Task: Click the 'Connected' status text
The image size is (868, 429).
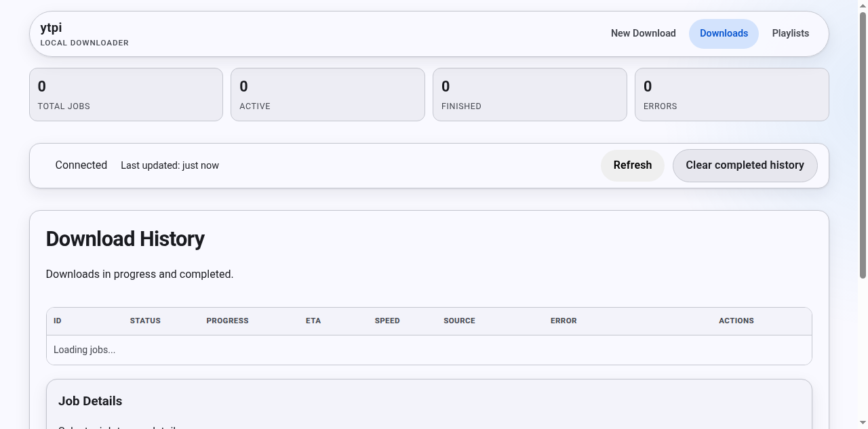Action: click(x=81, y=165)
